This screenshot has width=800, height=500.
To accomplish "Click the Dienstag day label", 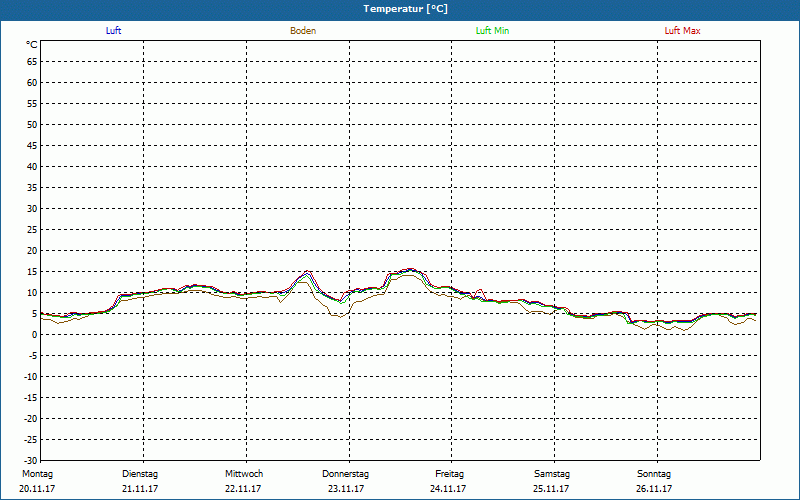I will click(x=140, y=474).
